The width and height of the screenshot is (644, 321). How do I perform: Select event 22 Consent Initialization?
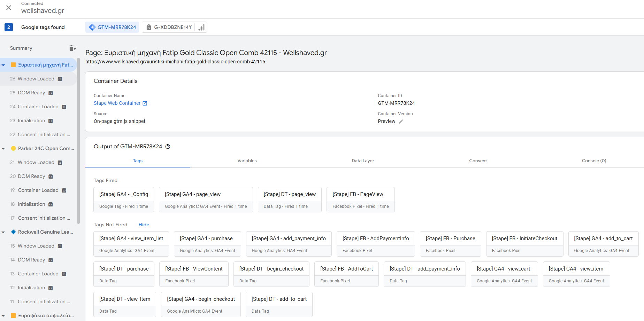pyautogui.click(x=38, y=134)
